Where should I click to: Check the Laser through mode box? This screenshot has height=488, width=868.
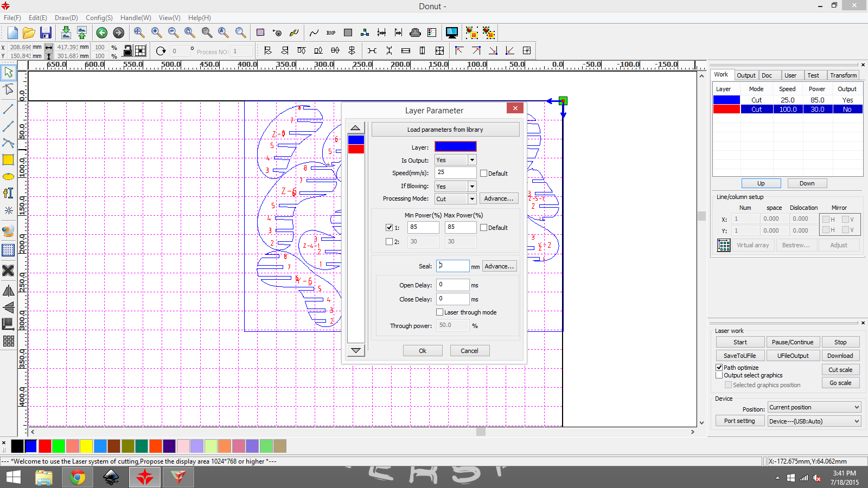click(440, 312)
